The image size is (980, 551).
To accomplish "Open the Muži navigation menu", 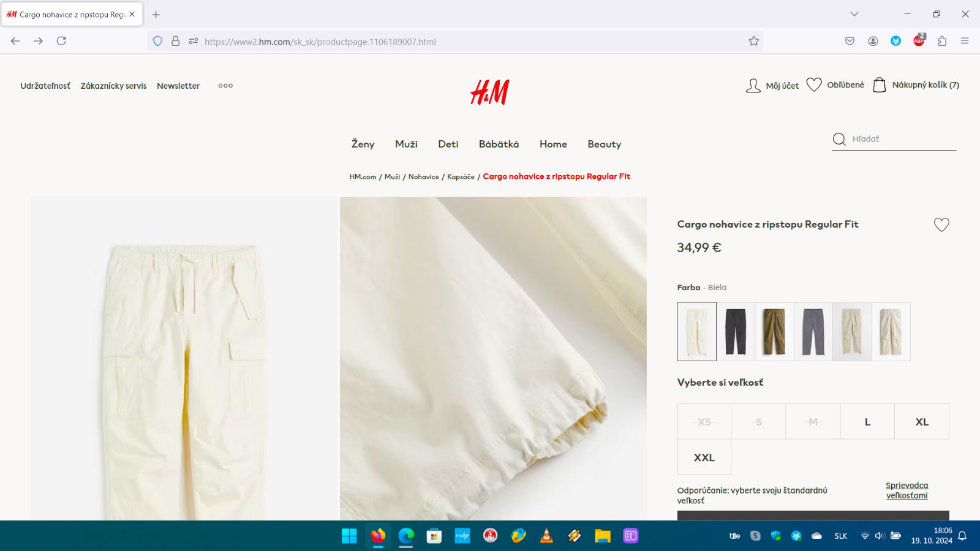I will [x=406, y=144].
